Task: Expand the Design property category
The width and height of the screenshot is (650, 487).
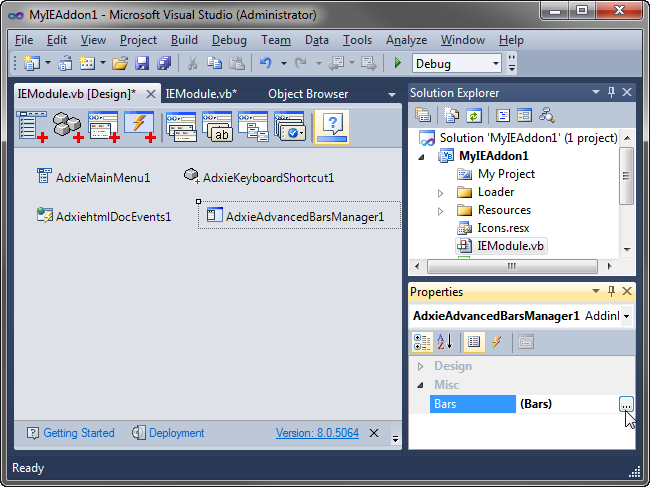Action: (420, 366)
